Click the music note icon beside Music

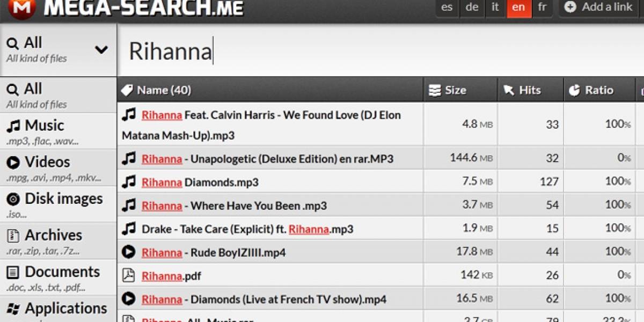13,126
